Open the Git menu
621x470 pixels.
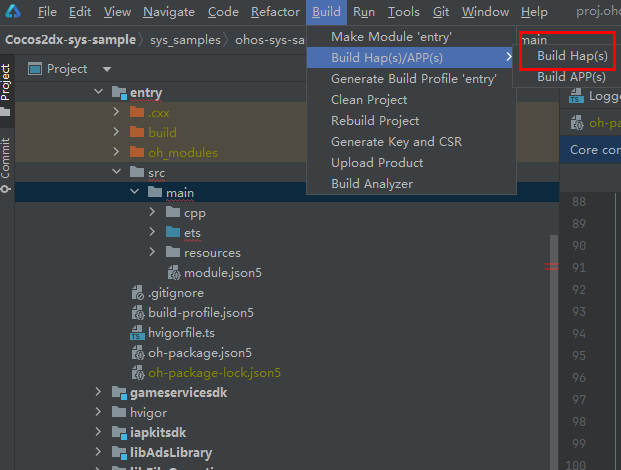[x=441, y=12]
